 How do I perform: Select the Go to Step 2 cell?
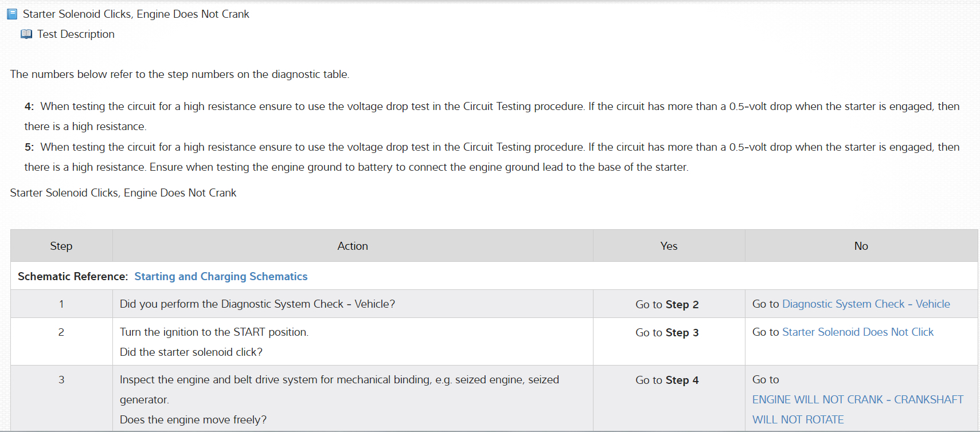tap(667, 305)
